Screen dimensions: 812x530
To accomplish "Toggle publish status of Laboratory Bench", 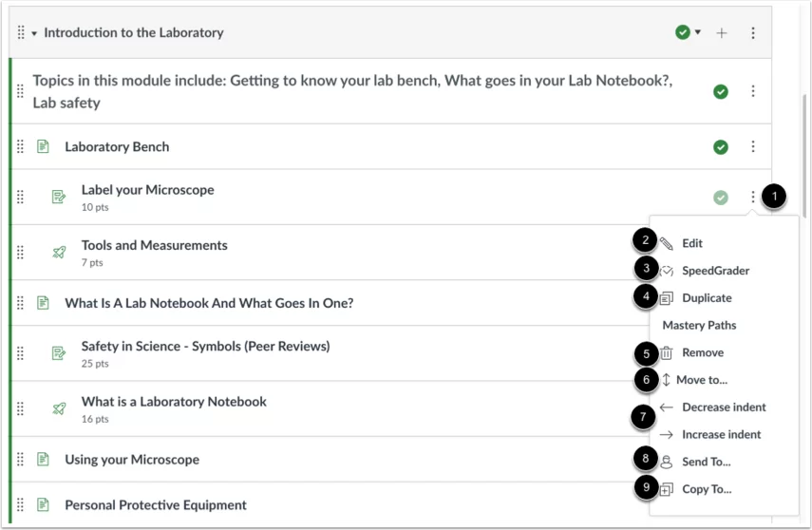I will (x=721, y=147).
